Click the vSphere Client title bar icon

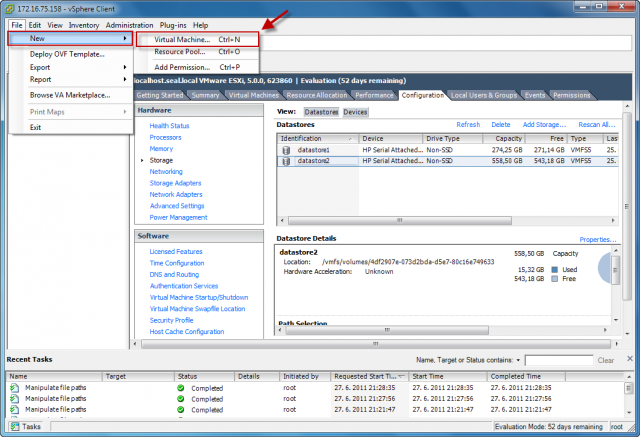9,9
